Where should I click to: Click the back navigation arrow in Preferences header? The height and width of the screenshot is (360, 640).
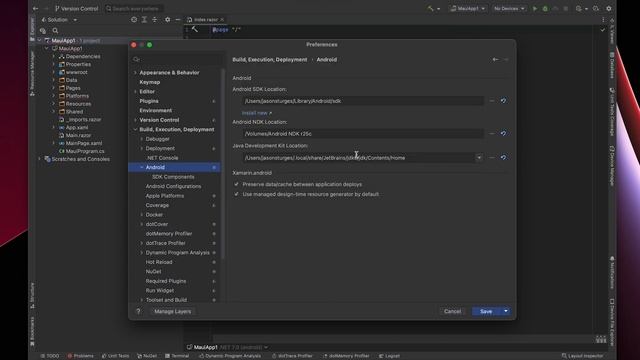pos(495,60)
